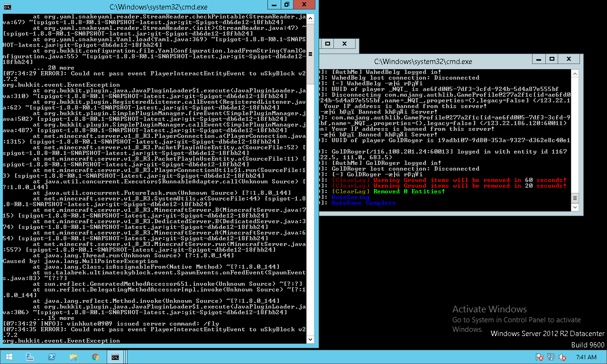Click the title bar text of the uSkyBlock error cmd window
The image size is (607, 364).
[x=158, y=7]
